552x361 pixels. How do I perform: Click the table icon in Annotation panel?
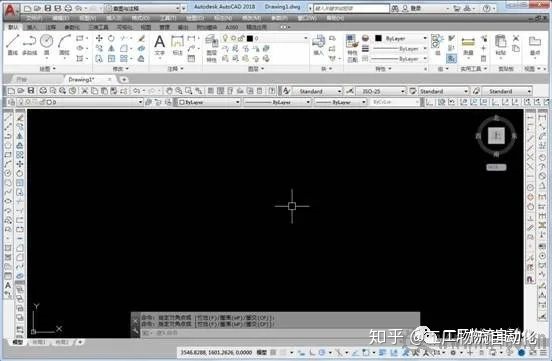(192, 58)
